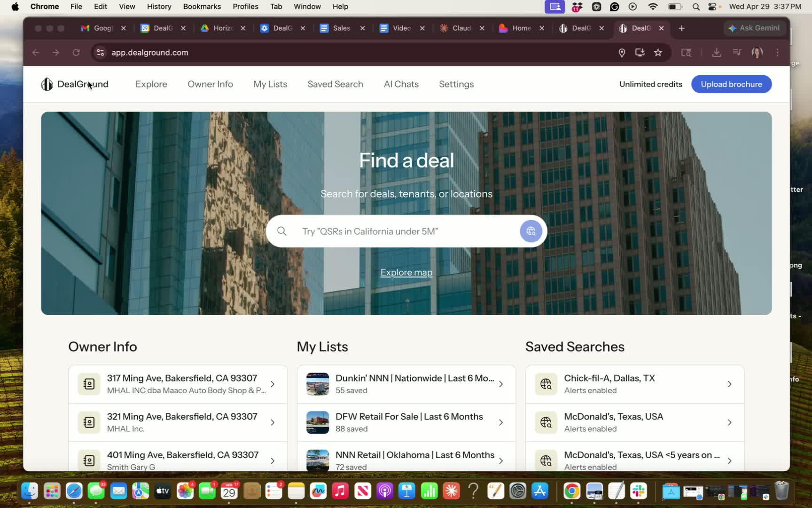Go to Owner Info nav item
Viewport: 812px width, 508px height.
pyautogui.click(x=210, y=84)
